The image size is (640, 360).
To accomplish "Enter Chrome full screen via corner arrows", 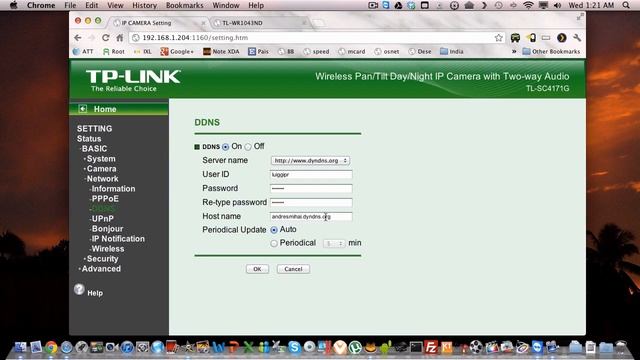I will pos(580,17).
